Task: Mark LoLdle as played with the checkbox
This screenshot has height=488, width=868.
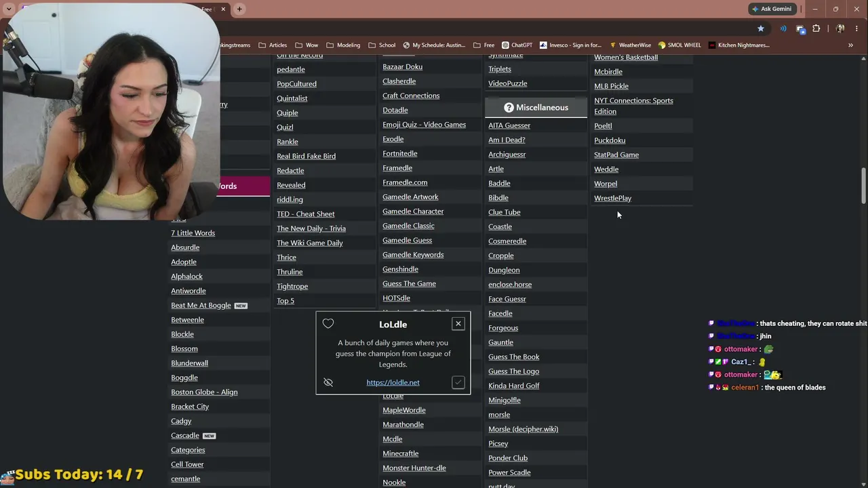Action: tap(458, 382)
